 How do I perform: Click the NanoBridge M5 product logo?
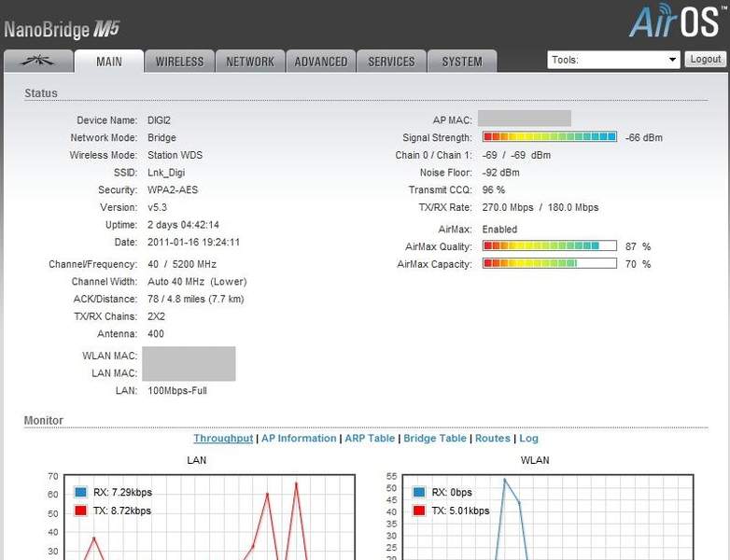pos(62,29)
